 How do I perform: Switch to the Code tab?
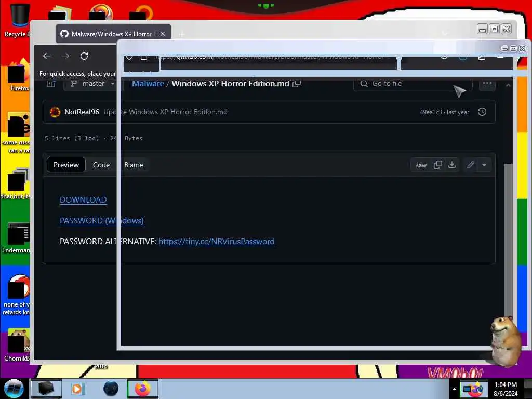coord(101,165)
